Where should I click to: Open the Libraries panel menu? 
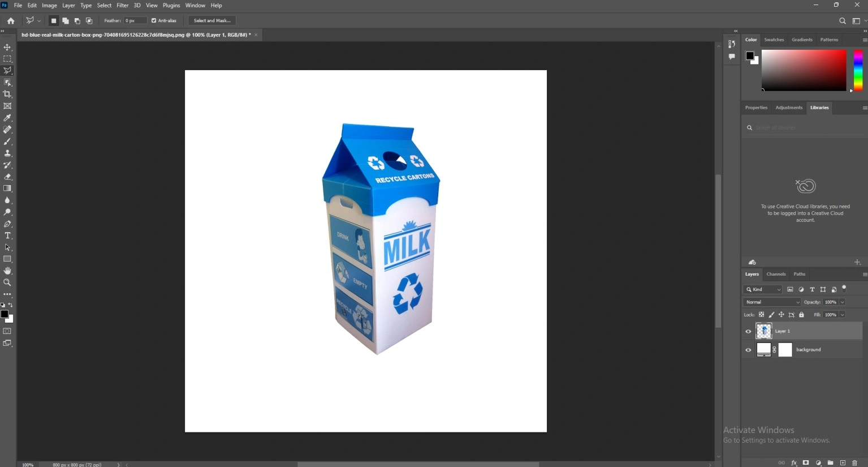pyautogui.click(x=865, y=108)
